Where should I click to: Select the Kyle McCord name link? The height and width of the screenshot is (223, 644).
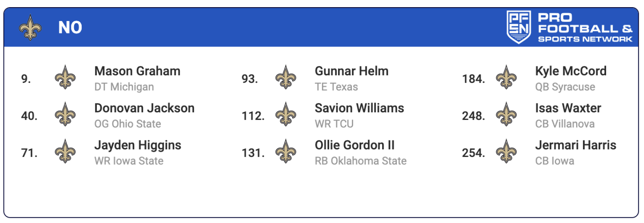571,71
